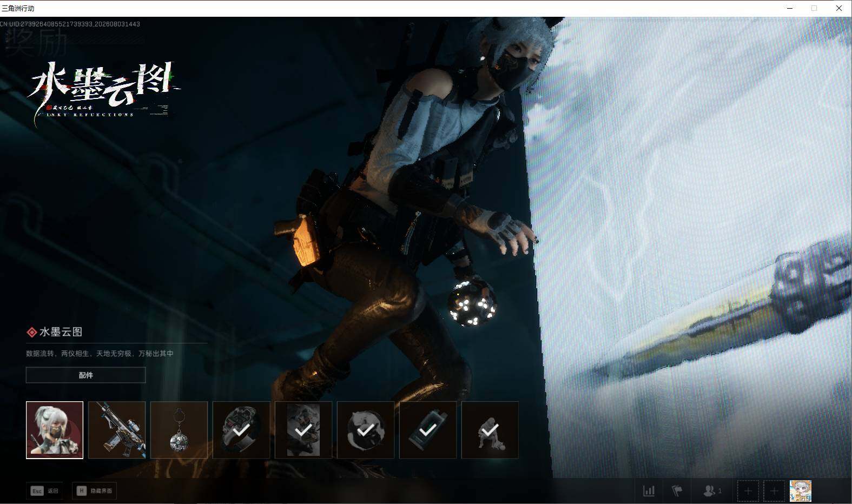Select the rifle weapon skin thumbnail
Image resolution: width=852 pixels, height=504 pixels.
pyautogui.click(x=117, y=430)
